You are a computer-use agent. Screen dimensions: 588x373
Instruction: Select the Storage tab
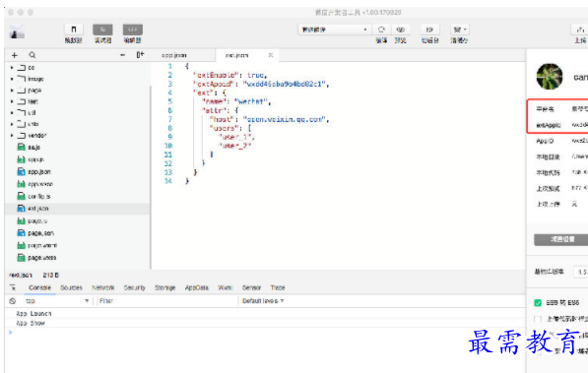click(165, 287)
